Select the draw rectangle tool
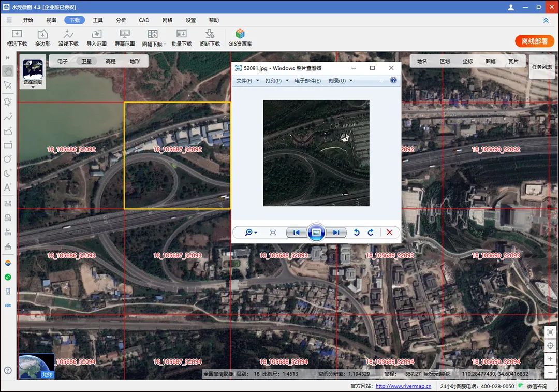Image resolution: width=559 pixels, height=392 pixels. (8, 145)
